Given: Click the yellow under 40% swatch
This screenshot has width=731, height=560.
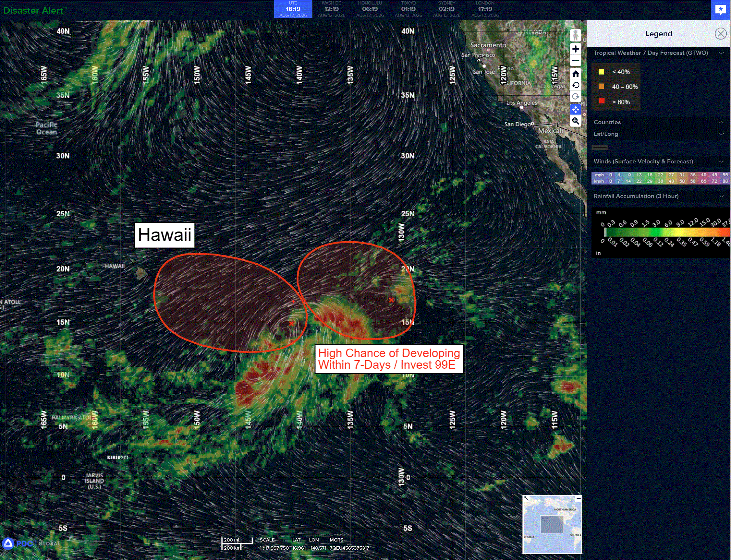Looking at the screenshot, I should (601, 72).
